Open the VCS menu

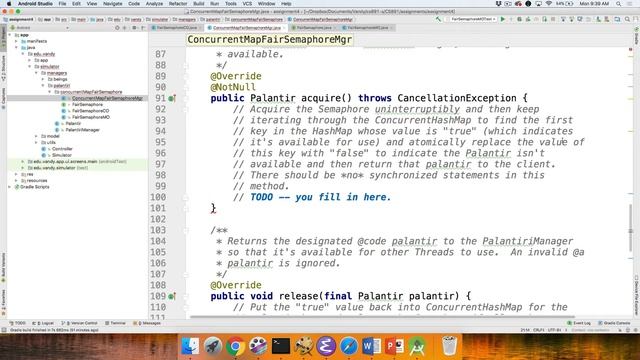tap(247, 4)
